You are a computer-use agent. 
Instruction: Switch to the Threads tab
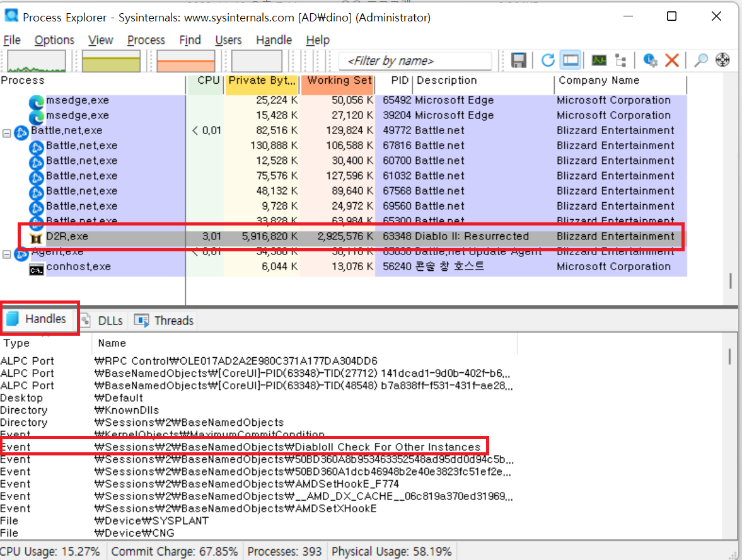pos(165,321)
